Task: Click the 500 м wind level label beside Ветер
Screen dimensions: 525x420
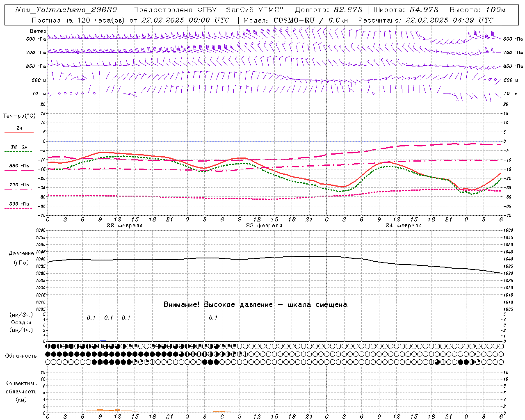Action: point(39,80)
